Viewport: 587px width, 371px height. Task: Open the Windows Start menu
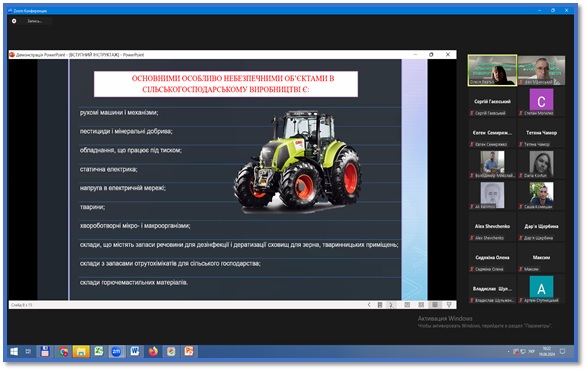coord(14,352)
